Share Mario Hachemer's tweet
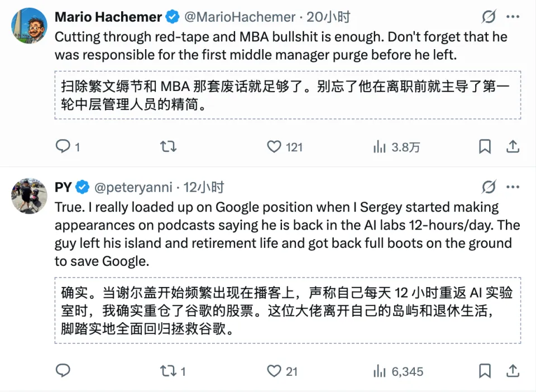This screenshot has height=392, width=536. coord(513,147)
